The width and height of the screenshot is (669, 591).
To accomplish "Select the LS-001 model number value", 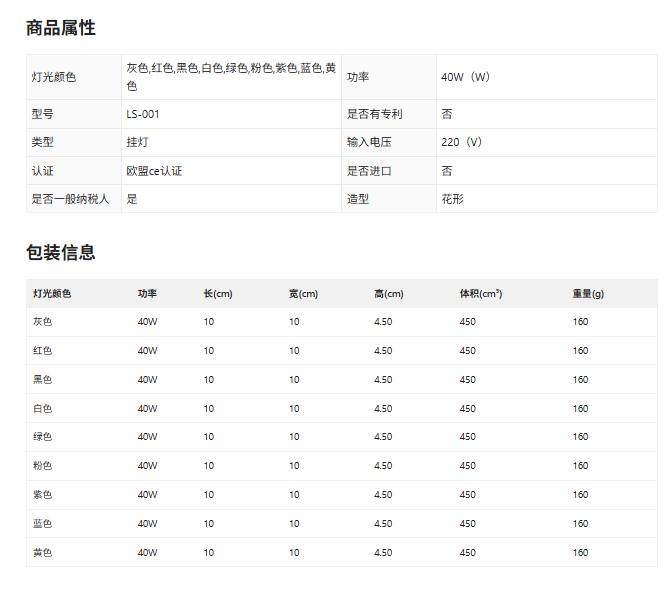I will pyautogui.click(x=143, y=114).
